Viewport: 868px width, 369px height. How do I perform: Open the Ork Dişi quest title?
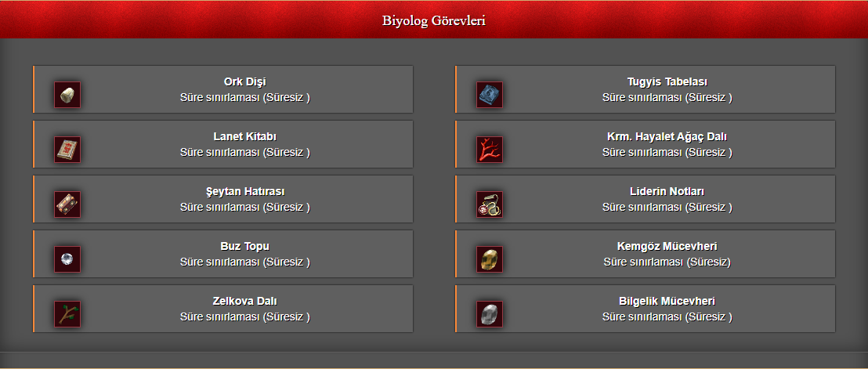tap(245, 82)
